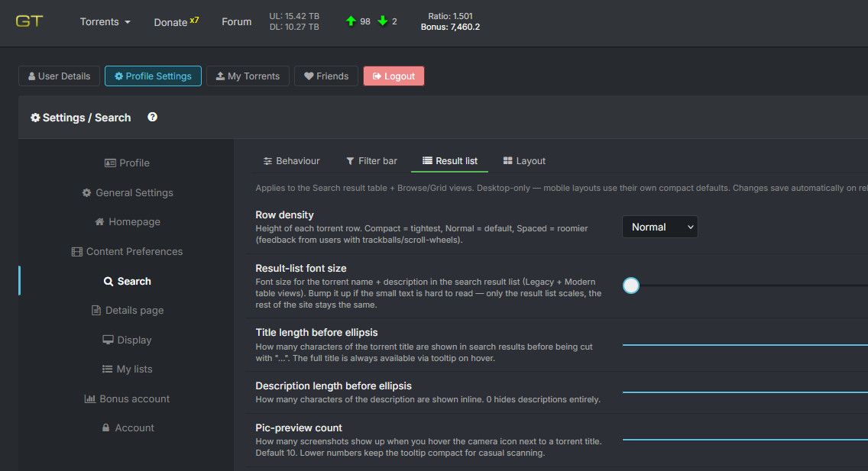Click the My Torrents button
Screen dimensions: 868x471
tap(248, 76)
